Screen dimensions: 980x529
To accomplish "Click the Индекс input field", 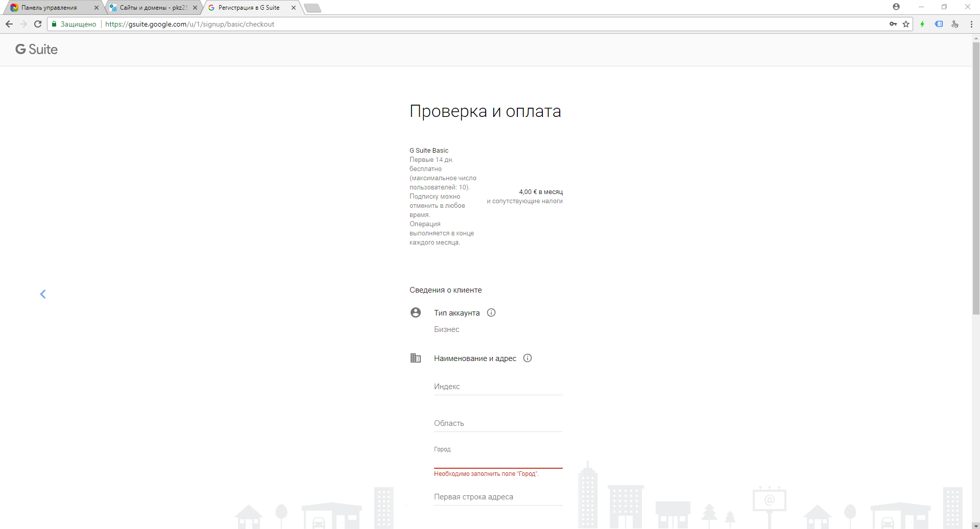I will (498, 387).
